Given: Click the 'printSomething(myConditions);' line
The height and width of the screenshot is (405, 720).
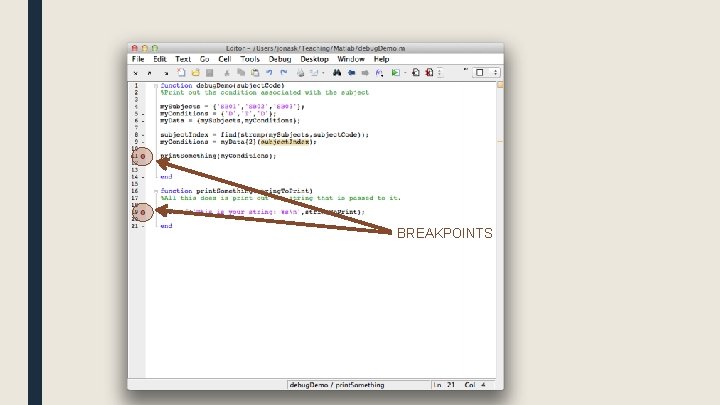Looking at the screenshot, I should (218, 156).
